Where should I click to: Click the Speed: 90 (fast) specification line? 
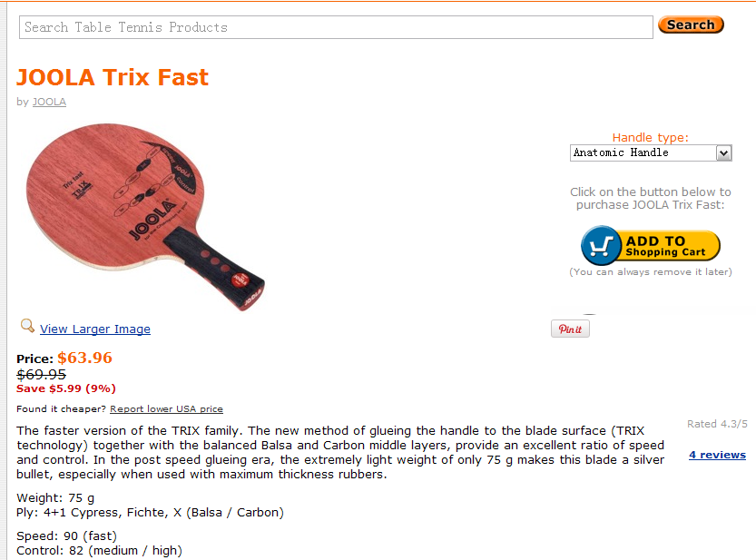pos(66,535)
